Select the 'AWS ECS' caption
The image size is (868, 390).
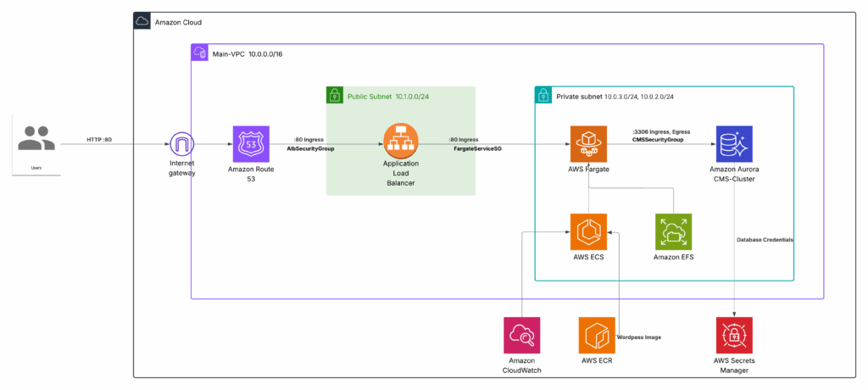[x=588, y=257]
